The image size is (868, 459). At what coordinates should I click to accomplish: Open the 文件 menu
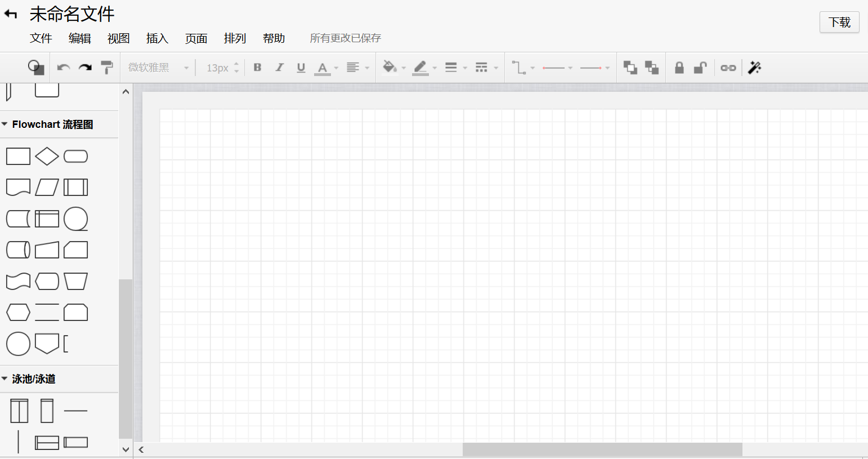[41, 38]
